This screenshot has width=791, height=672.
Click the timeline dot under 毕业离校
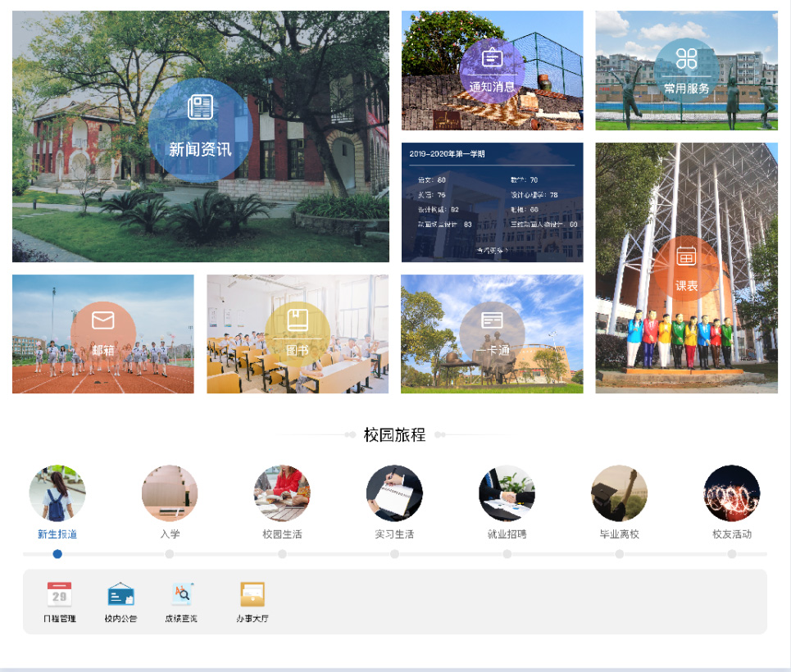620,554
